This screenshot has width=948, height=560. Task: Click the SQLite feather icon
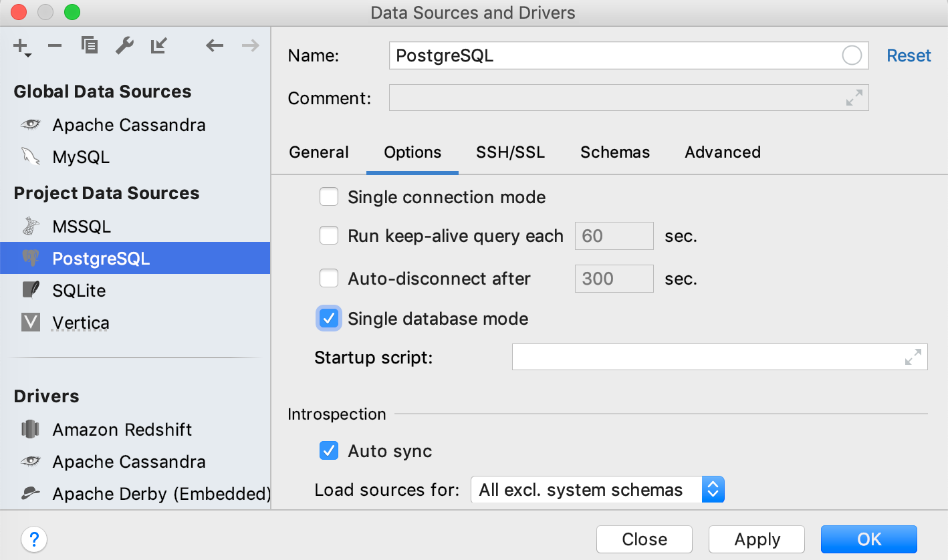(x=31, y=291)
